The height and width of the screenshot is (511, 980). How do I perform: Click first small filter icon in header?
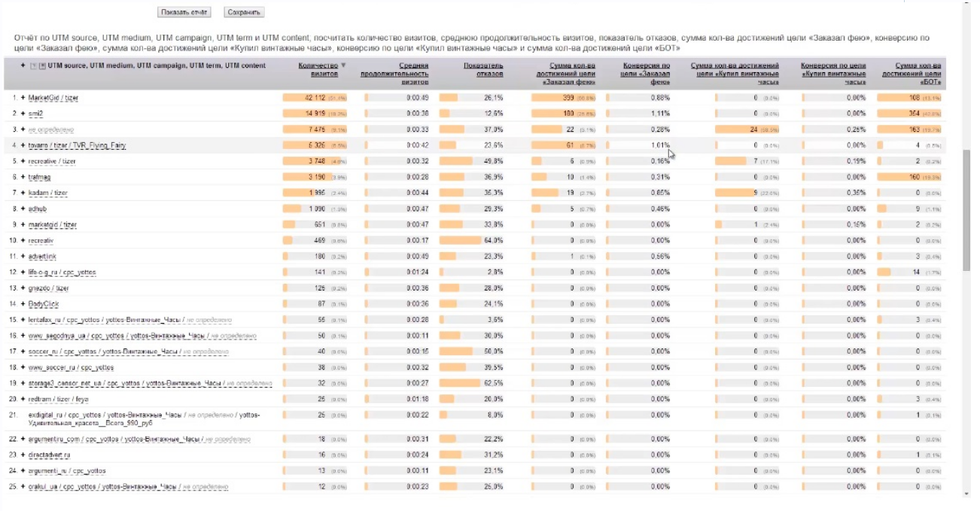(x=32, y=66)
